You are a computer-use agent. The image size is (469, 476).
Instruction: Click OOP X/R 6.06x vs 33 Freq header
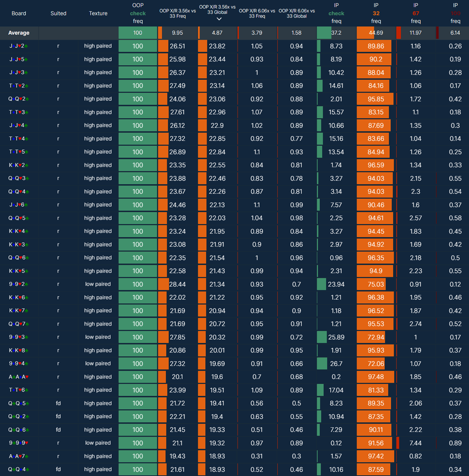[x=257, y=13]
